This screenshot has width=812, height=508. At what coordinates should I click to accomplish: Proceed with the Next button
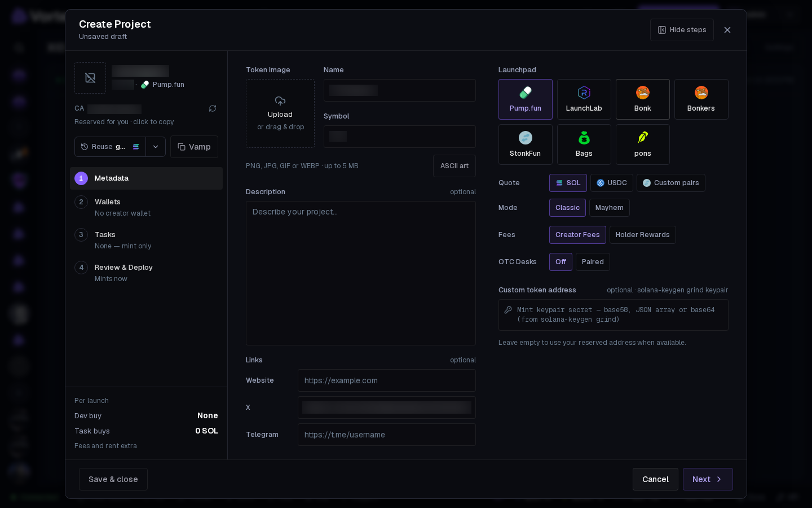pos(708,479)
